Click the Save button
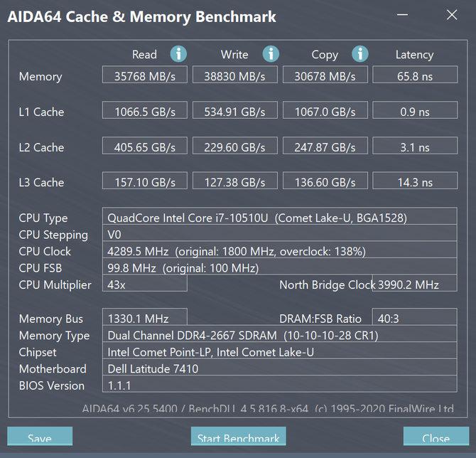This screenshot has width=476, height=458. click(40, 437)
